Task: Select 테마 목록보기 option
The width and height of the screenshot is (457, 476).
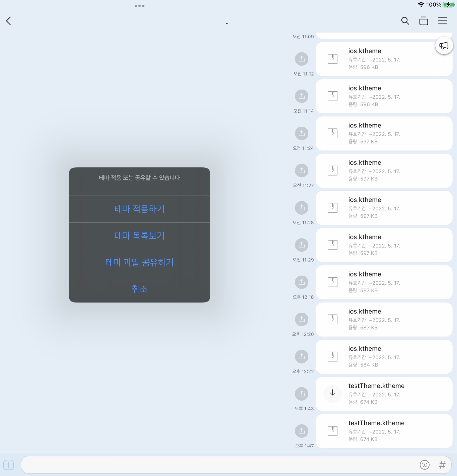Action: [140, 236]
